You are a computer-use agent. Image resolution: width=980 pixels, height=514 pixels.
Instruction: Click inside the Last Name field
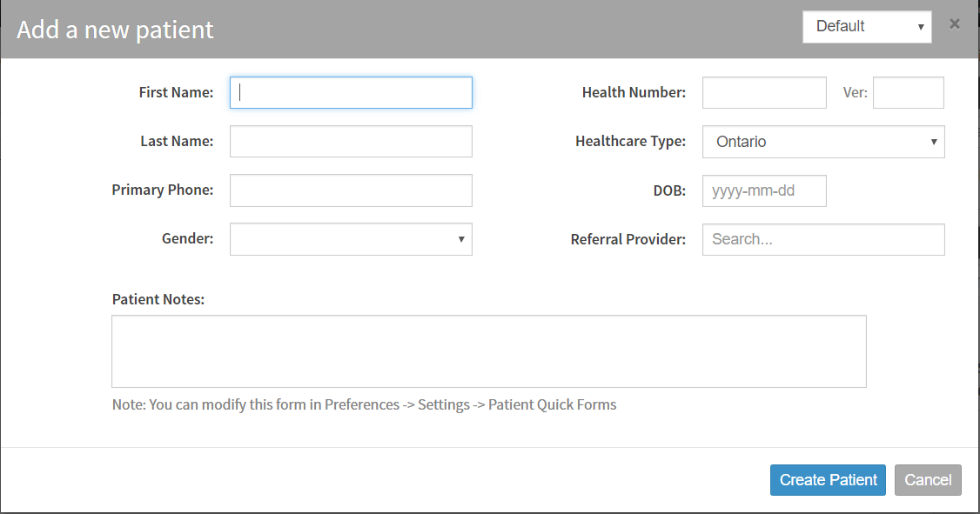[351, 141]
